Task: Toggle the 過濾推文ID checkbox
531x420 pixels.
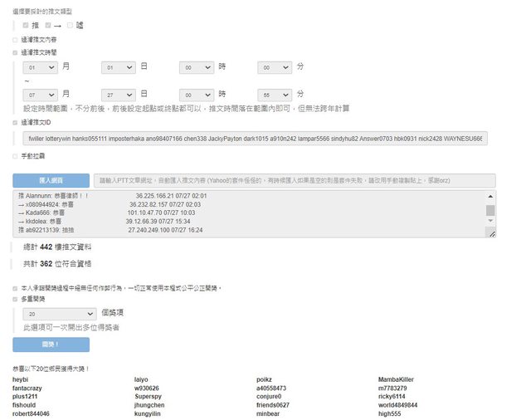Action: tap(14, 123)
